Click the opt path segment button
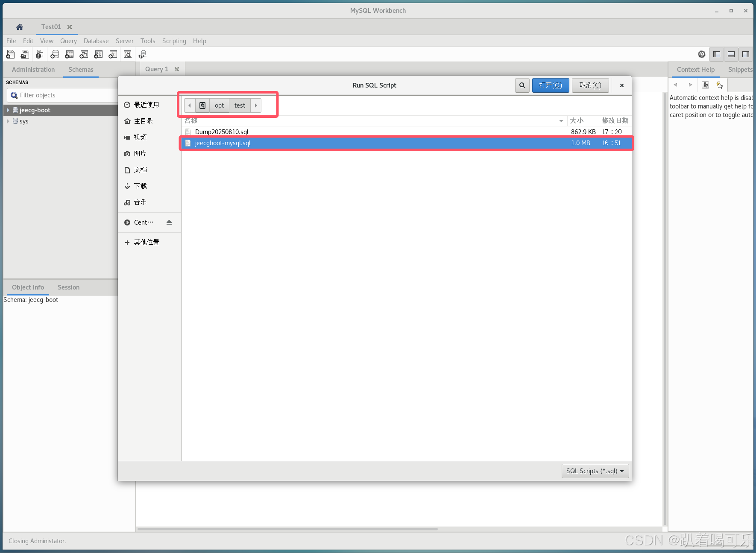 click(x=220, y=105)
